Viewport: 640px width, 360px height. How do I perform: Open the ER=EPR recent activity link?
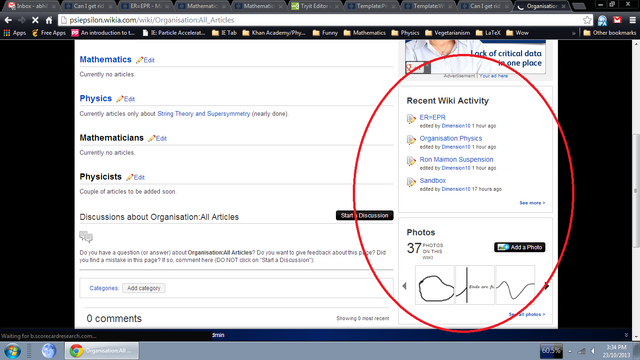pos(432,117)
